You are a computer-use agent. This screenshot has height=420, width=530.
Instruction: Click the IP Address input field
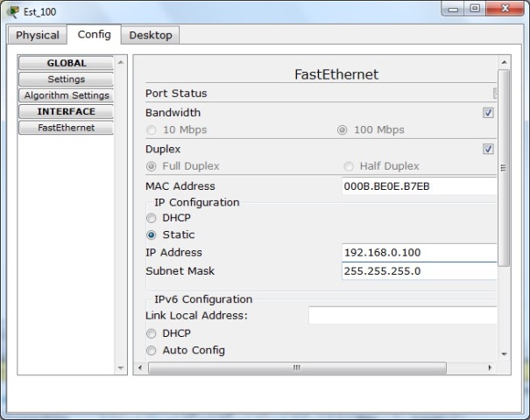click(419, 253)
